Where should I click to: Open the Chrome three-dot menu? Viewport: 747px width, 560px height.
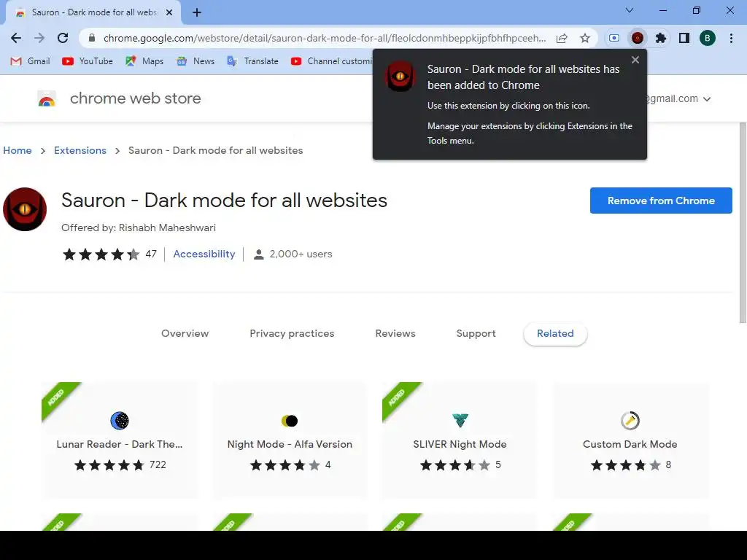pos(731,38)
